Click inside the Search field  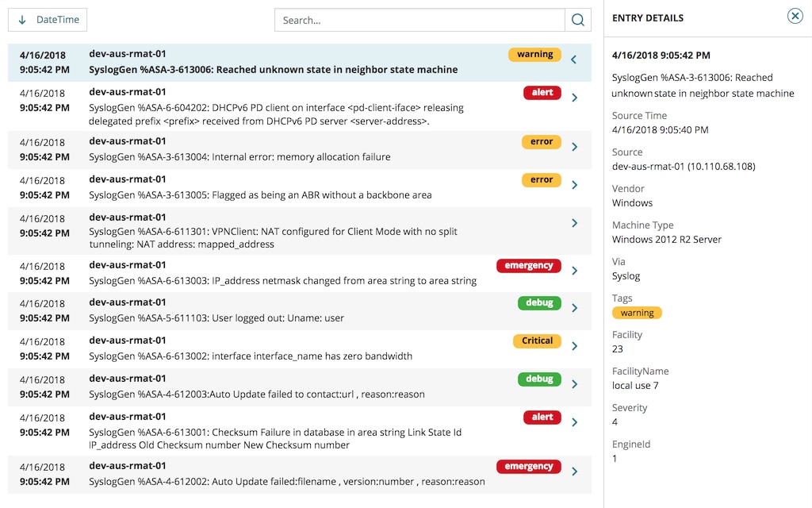click(412, 19)
